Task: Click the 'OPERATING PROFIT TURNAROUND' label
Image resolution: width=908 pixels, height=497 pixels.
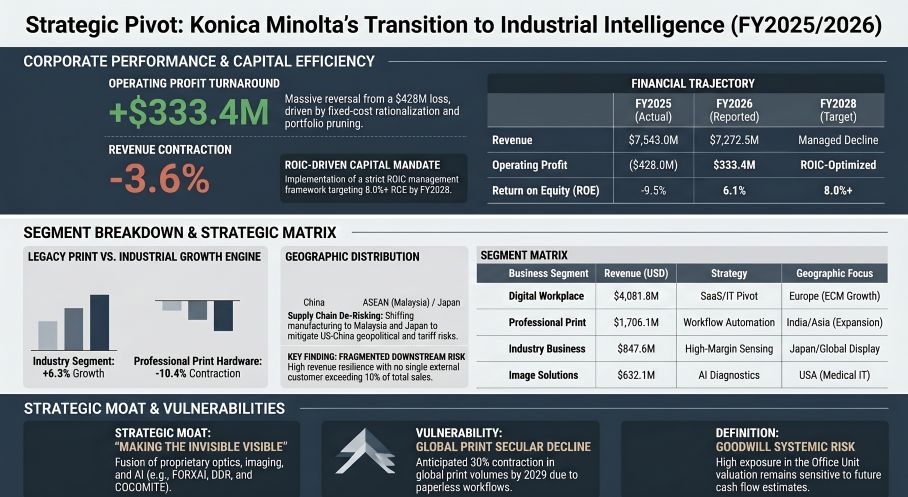Action: tap(194, 83)
